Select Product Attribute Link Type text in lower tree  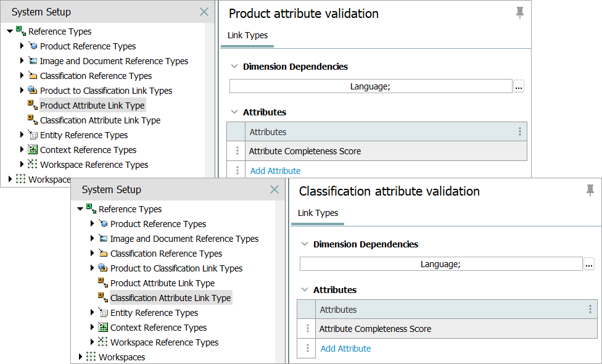coord(162,283)
